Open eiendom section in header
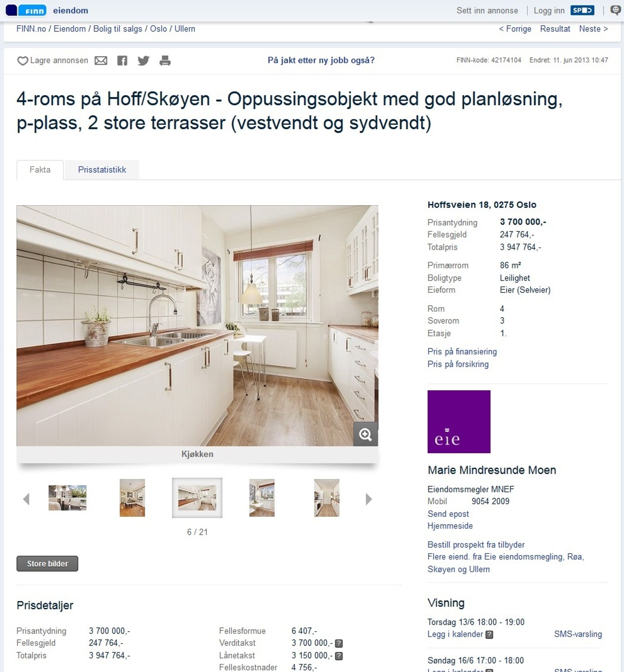The width and height of the screenshot is (624, 672). (70, 10)
